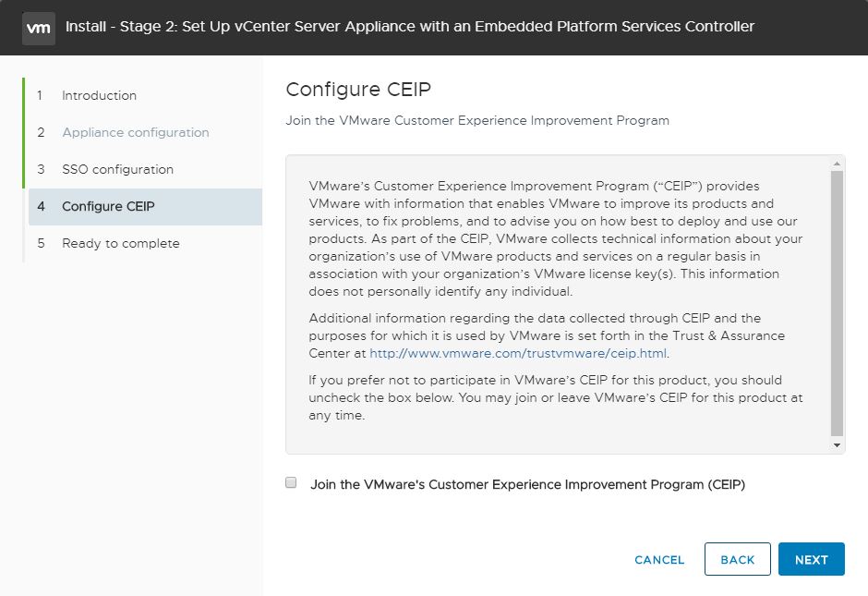Click the scrollbar down arrow
This screenshot has height=596, width=868.
coord(837,445)
